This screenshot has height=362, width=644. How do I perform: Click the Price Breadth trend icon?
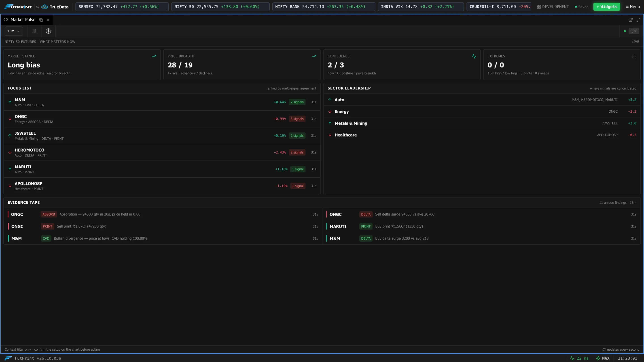pos(314,56)
